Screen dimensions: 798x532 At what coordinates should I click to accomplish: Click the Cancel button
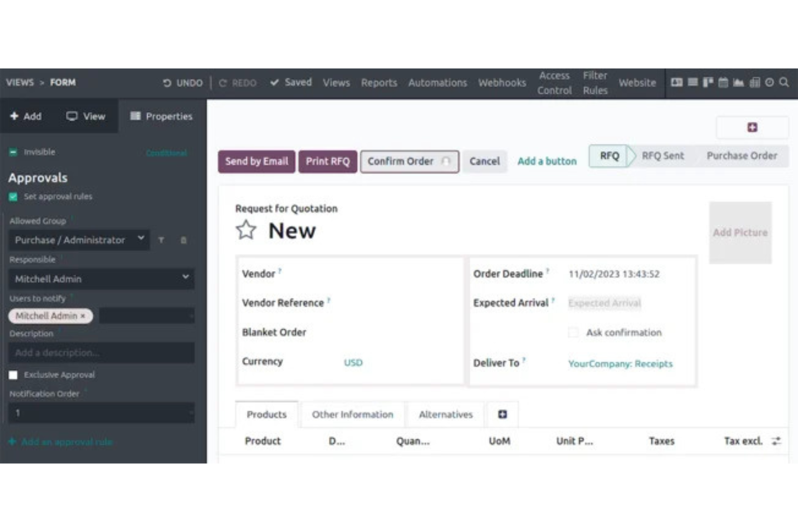pos(485,161)
